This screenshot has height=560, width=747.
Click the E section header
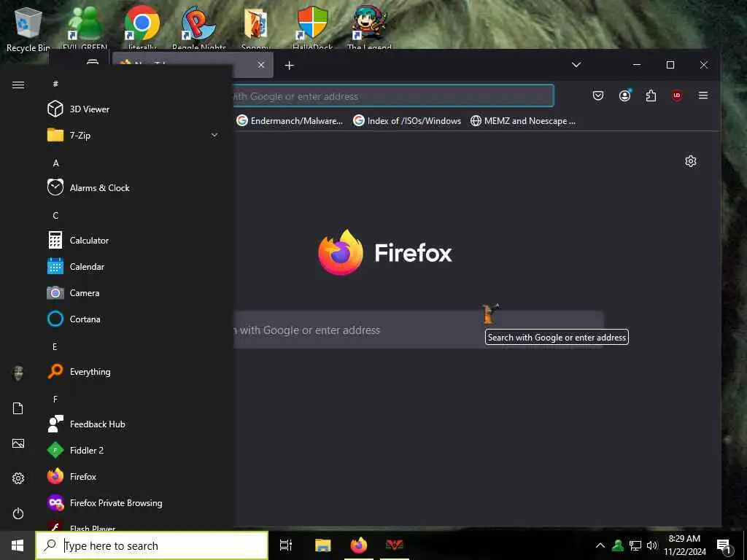pyautogui.click(x=55, y=346)
